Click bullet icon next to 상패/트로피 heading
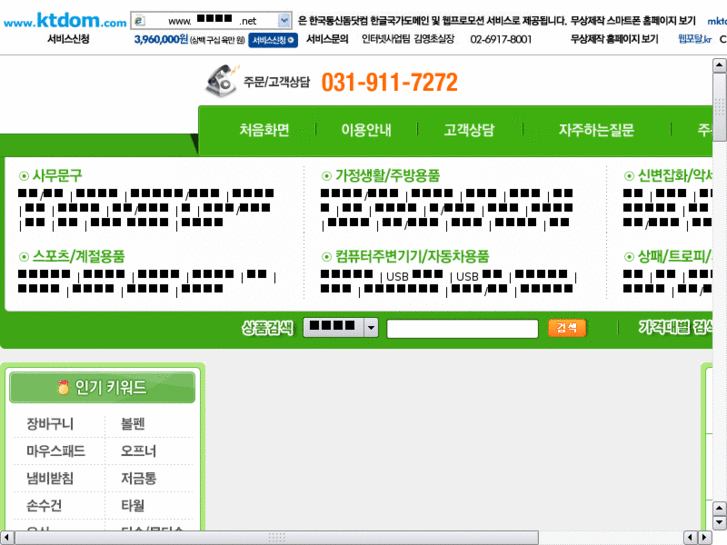This screenshot has height=545, width=727. pyautogui.click(x=629, y=256)
